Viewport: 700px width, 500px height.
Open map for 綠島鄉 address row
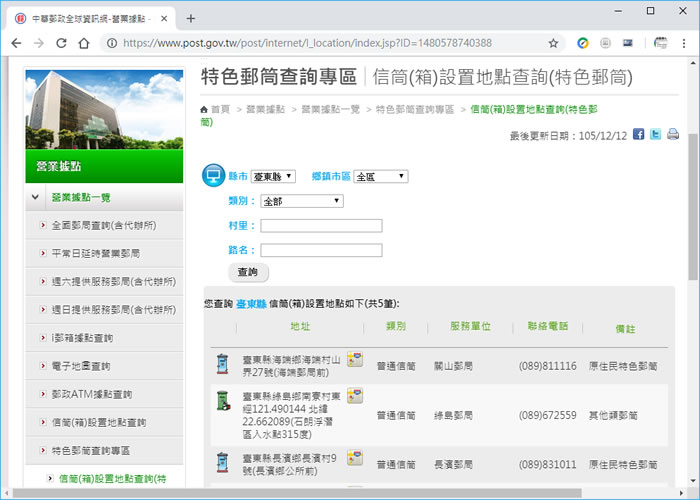(x=355, y=396)
